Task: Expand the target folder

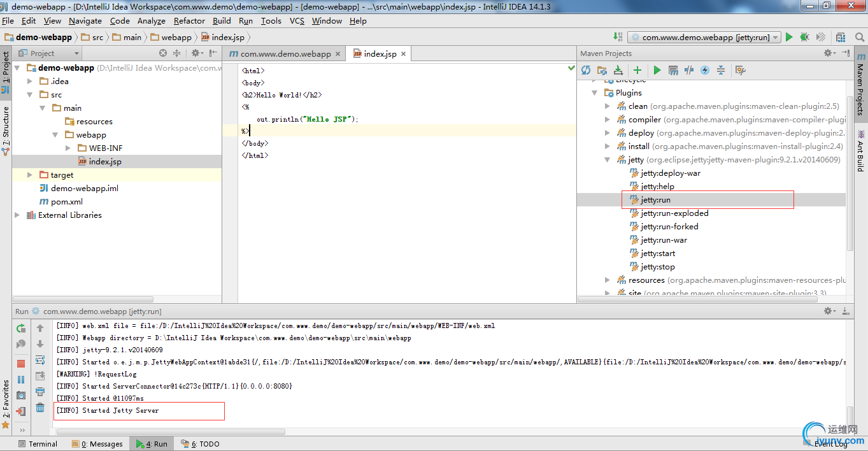Action: tap(30, 175)
